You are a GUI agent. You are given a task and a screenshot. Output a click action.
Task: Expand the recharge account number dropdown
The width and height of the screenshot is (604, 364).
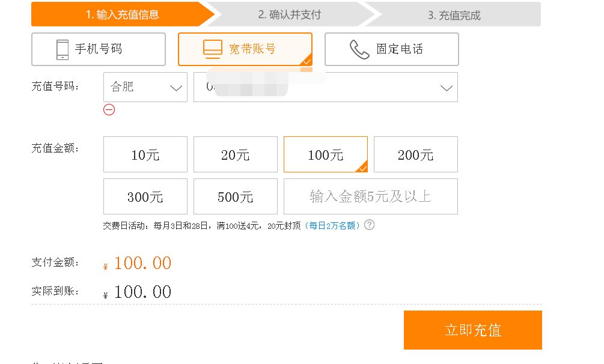point(445,87)
